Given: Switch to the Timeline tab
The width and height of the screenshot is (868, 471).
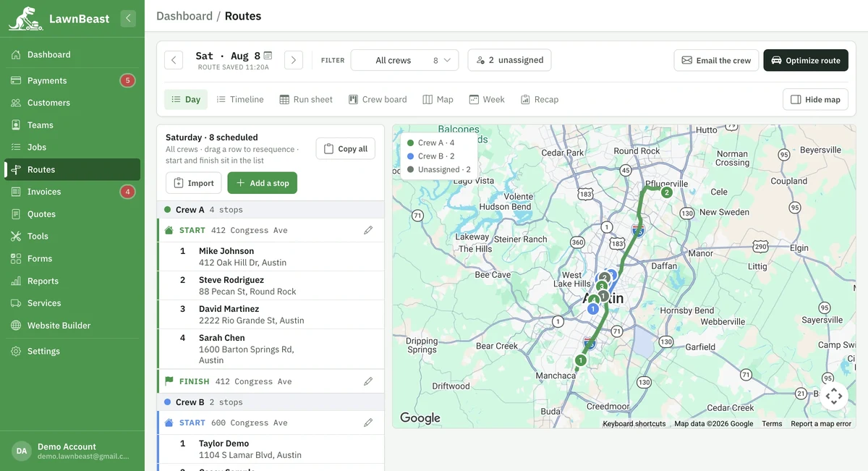Looking at the screenshot, I should click(240, 99).
